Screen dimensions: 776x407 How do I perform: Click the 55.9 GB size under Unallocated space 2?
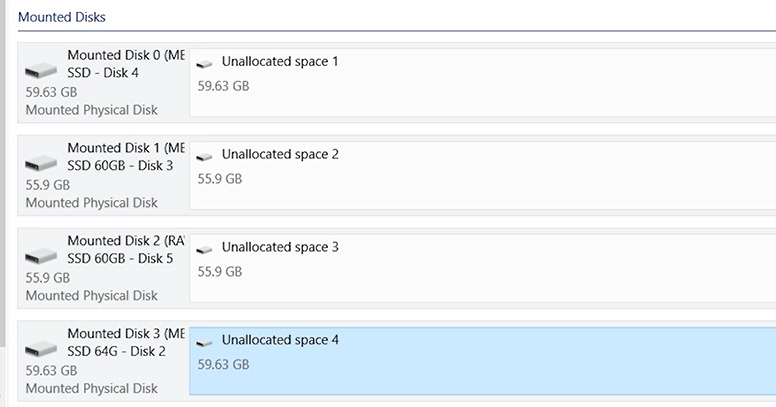click(220, 179)
